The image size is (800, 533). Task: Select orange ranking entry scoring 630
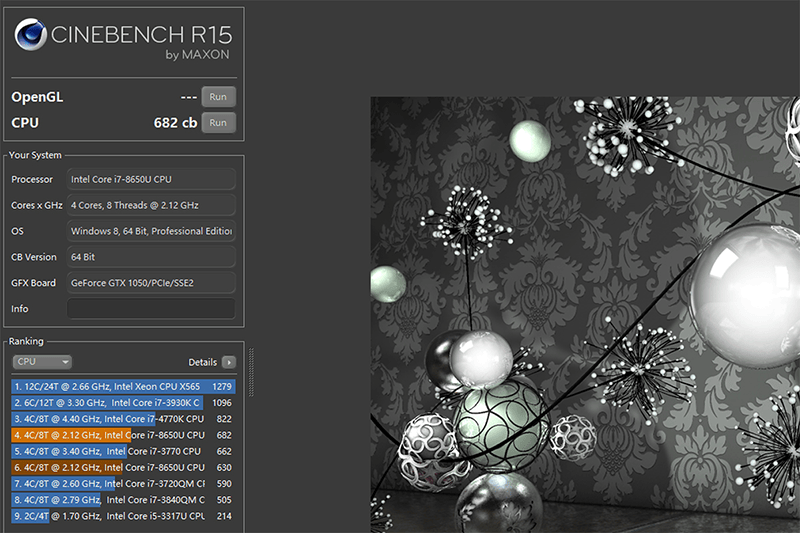click(123, 468)
